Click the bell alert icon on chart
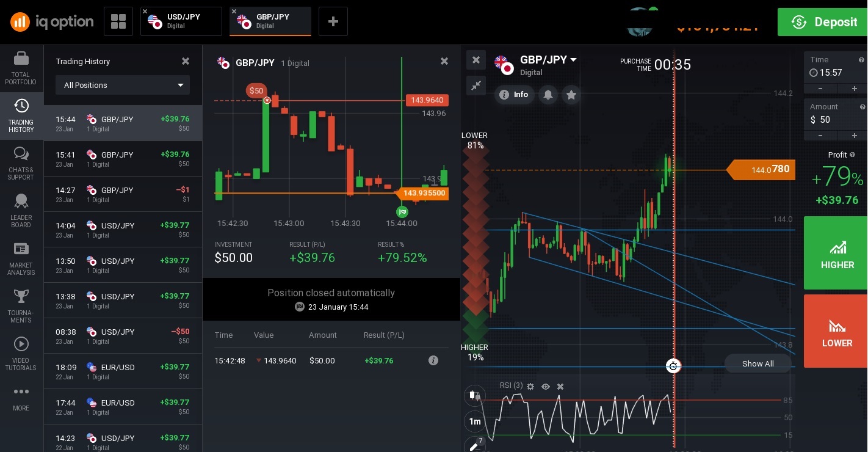This screenshot has height=452, width=868. (x=548, y=95)
